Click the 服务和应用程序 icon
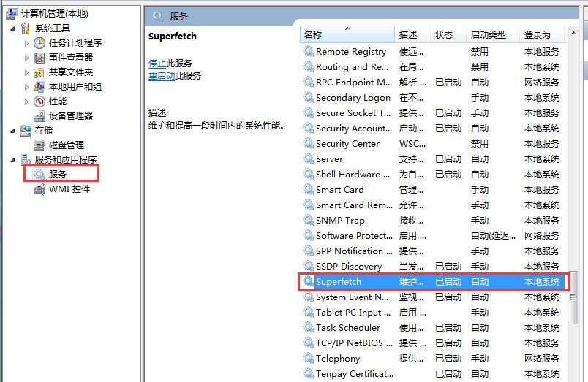The height and width of the screenshot is (382, 588). 26,160
